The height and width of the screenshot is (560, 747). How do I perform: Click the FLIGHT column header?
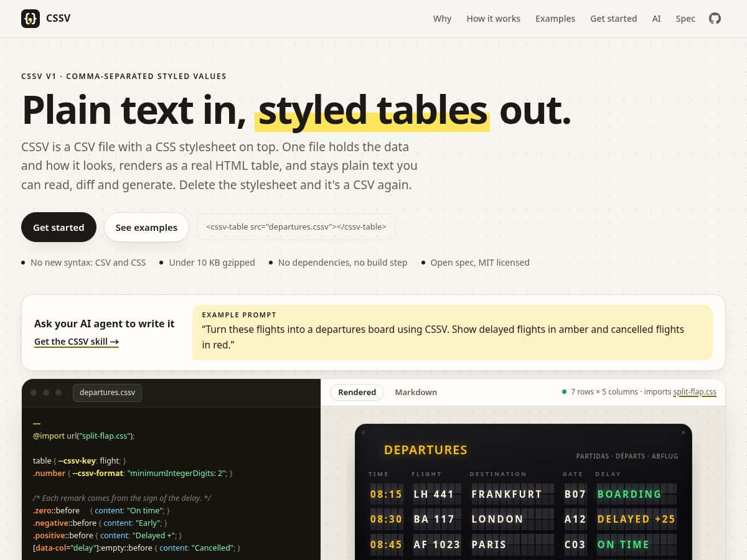(x=426, y=474)
